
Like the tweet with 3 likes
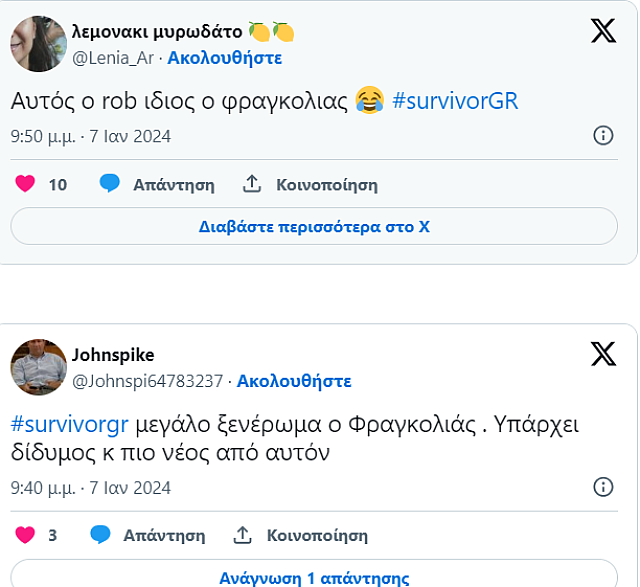[26, 535]
